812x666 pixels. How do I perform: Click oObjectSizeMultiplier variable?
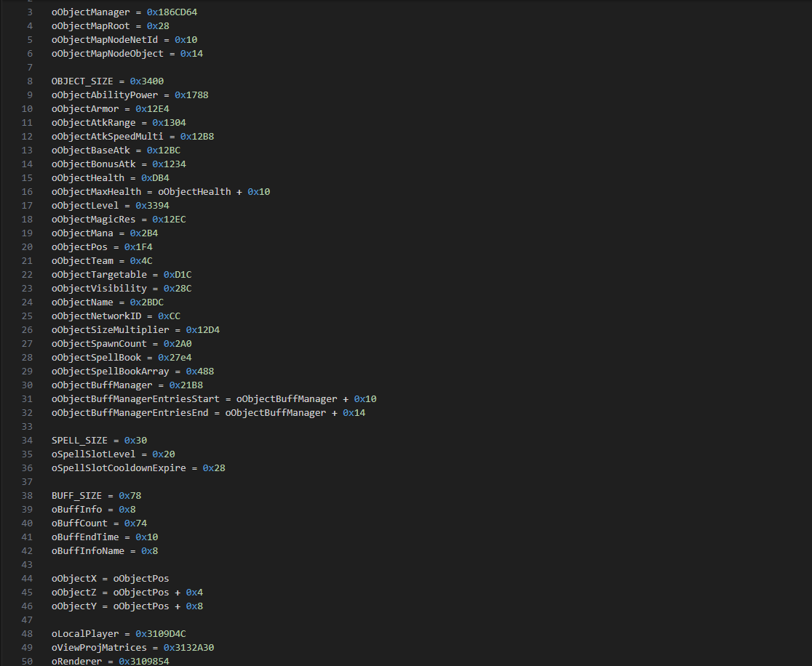click(111, 329)
